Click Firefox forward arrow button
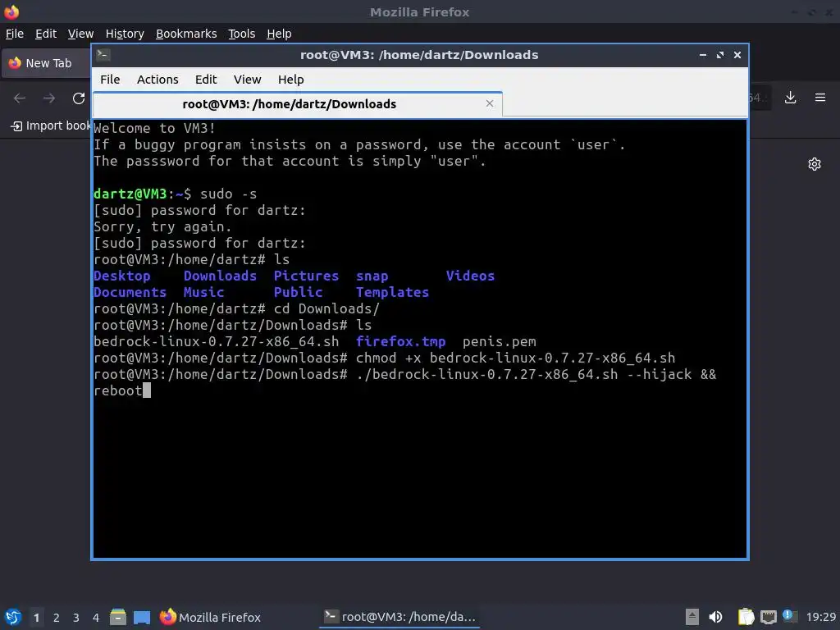Screen dimensions: 840x630 pos(49,98)
